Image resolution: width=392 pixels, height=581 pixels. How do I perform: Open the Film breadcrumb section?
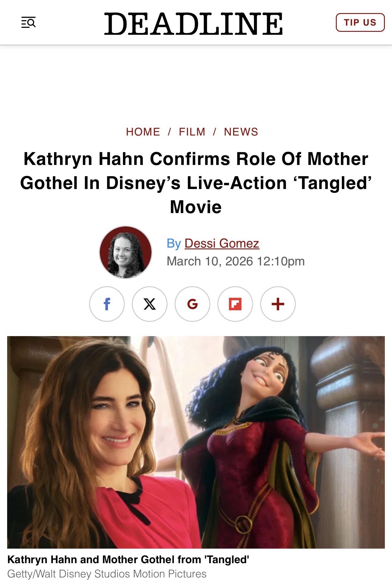pos(192,132)
